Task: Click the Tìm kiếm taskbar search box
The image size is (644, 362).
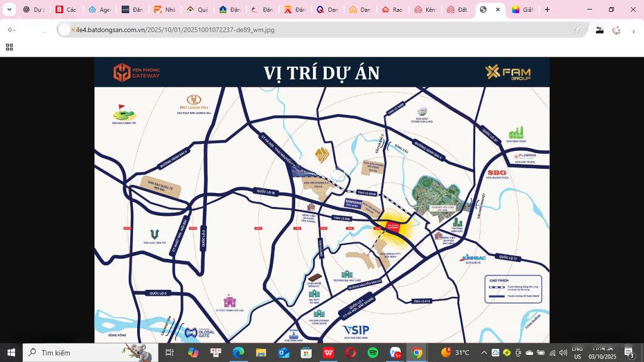Action: pos(89,352)
